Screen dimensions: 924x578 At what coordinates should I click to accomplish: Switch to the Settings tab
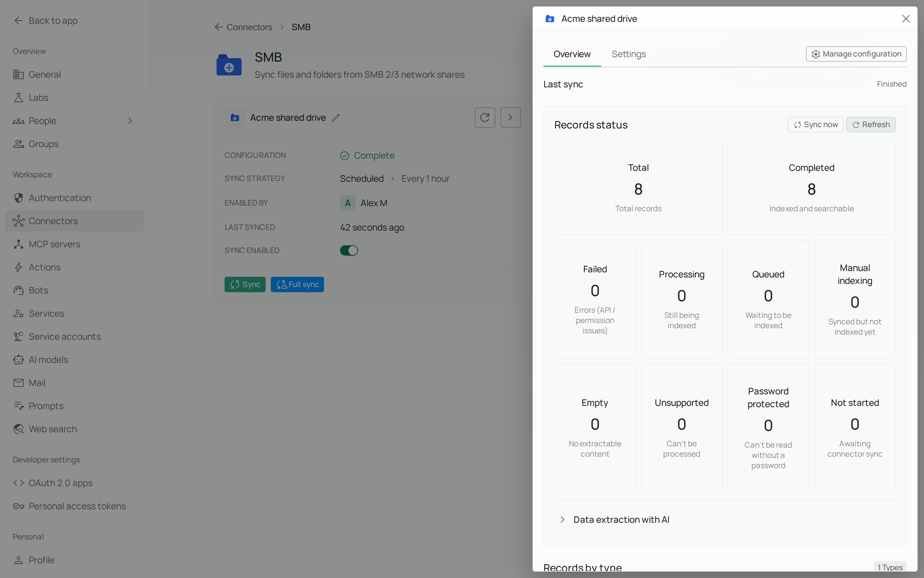629,54
